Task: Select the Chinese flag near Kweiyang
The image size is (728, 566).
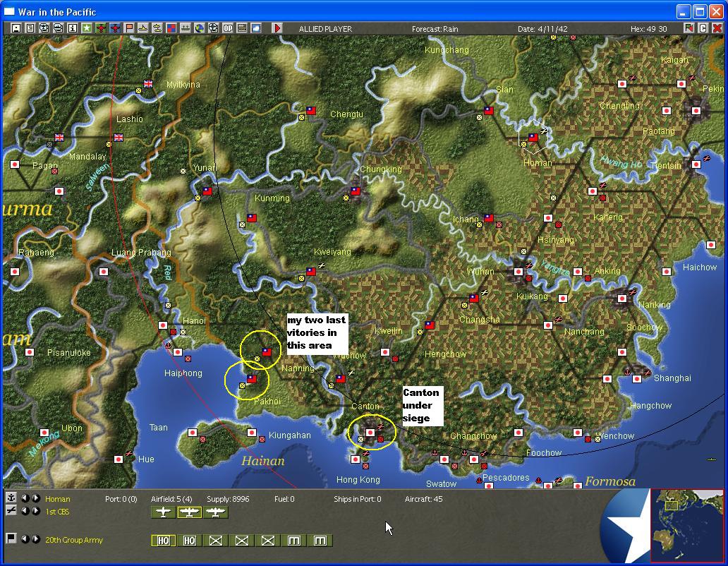Action: 311,271
